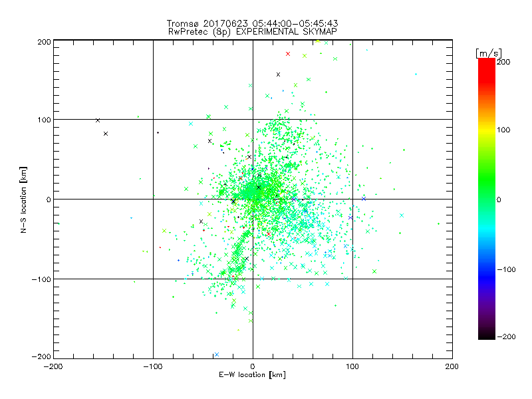Click the colorbar label '-200' at bottom
This screenshot has height=399, width=532.
pyautogui.click(x=506, y=336)
